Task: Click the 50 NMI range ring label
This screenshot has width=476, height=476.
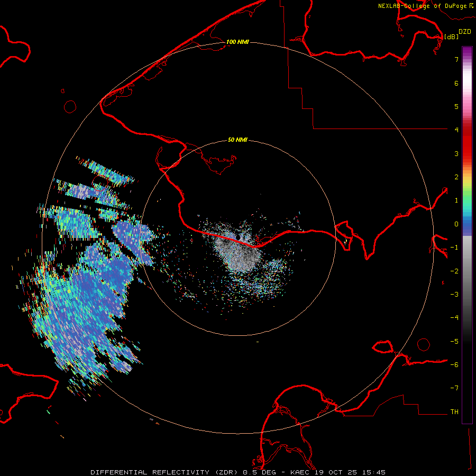Action: (237, 140)
